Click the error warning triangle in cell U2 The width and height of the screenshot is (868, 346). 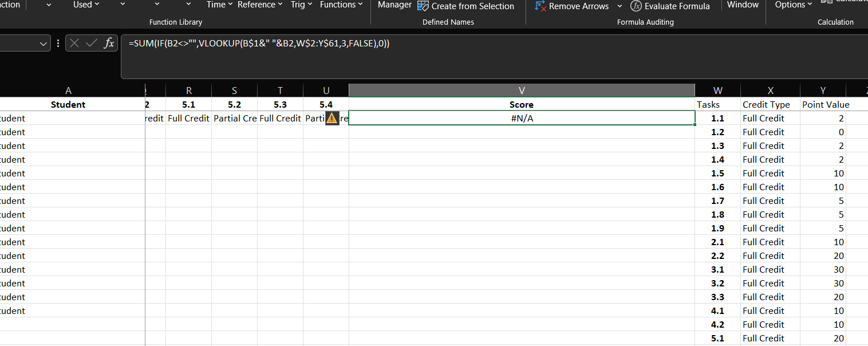point(332,118)
